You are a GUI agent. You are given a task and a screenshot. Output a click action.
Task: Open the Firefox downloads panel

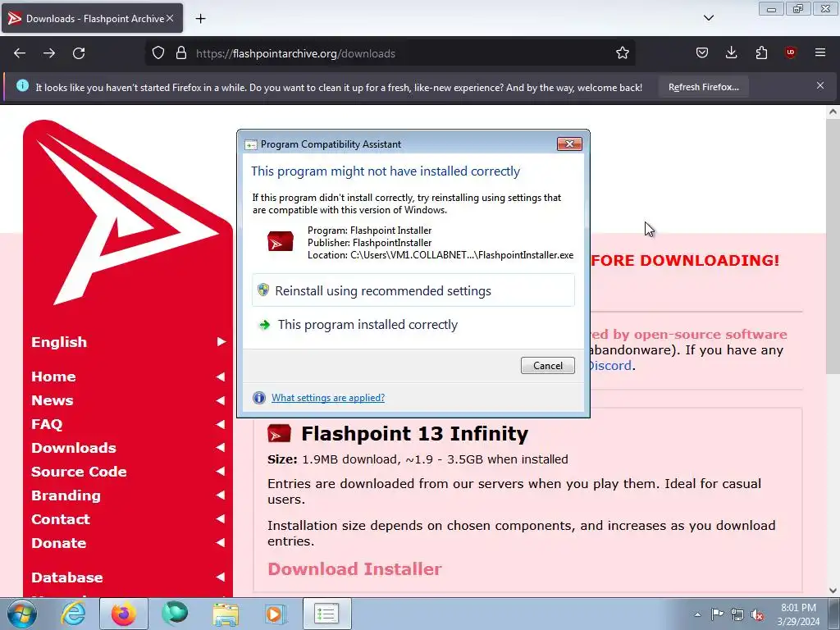click(731, 53)
